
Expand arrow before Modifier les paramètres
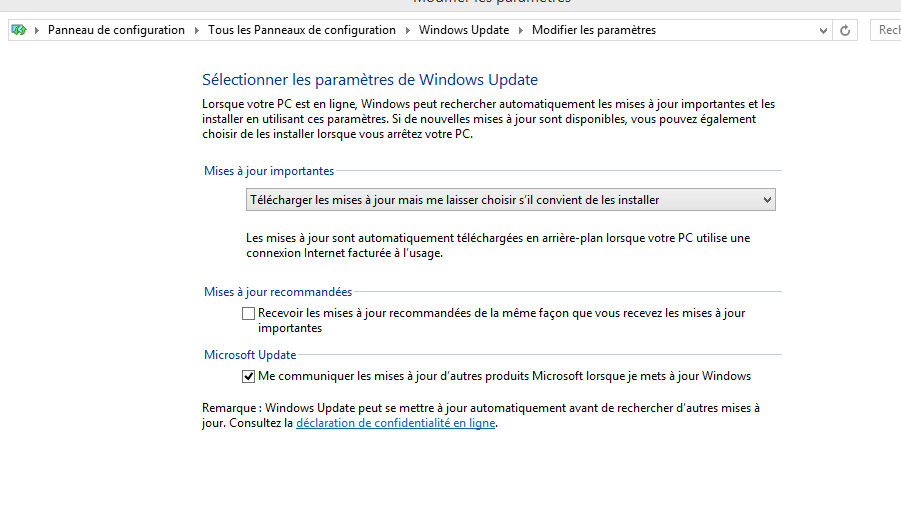(521, 30)
